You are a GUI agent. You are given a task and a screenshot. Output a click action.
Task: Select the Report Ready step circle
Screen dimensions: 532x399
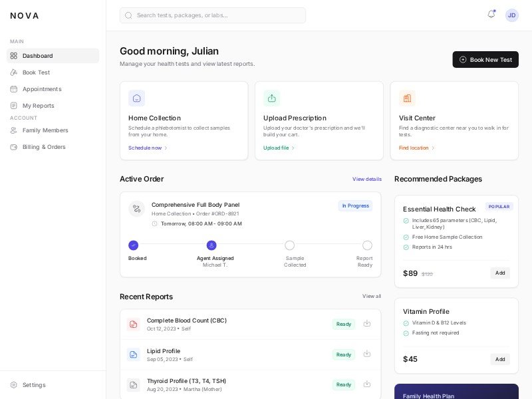367,245
